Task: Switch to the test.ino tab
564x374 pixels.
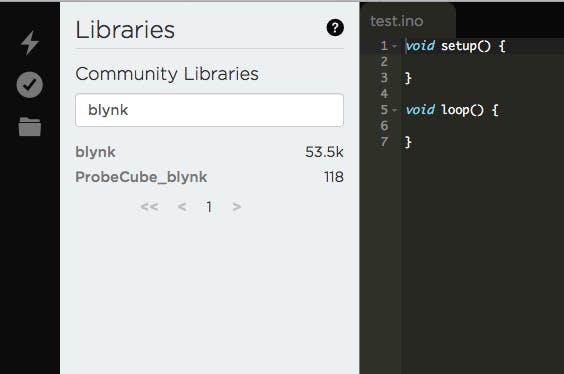Action: (397, 21)
